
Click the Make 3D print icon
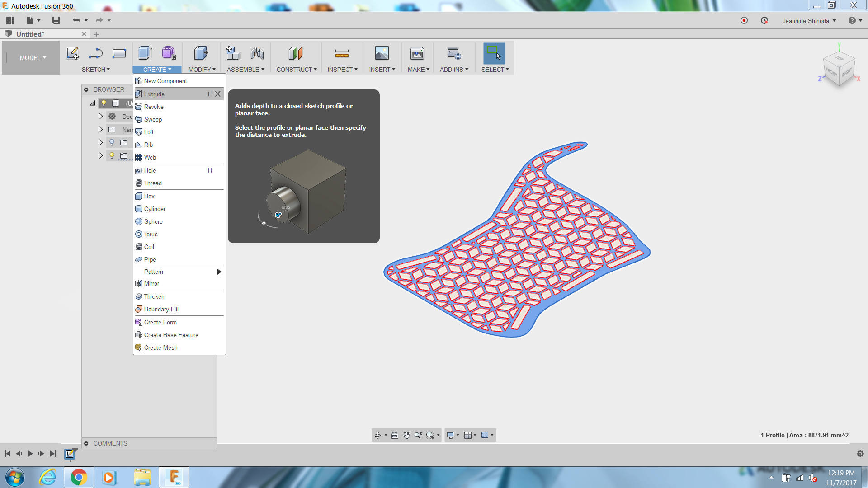coord(417,53)
